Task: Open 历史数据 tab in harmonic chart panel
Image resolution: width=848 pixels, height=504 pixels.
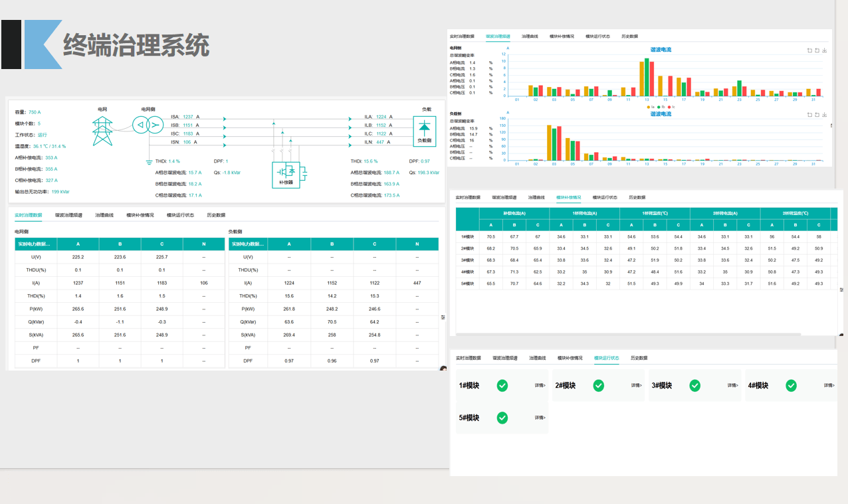Action: 629,37
